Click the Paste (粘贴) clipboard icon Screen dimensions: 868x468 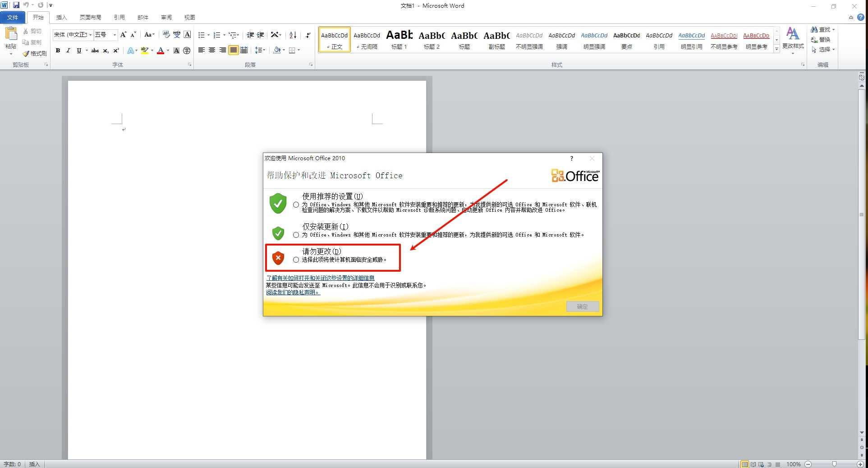point(11,34)
